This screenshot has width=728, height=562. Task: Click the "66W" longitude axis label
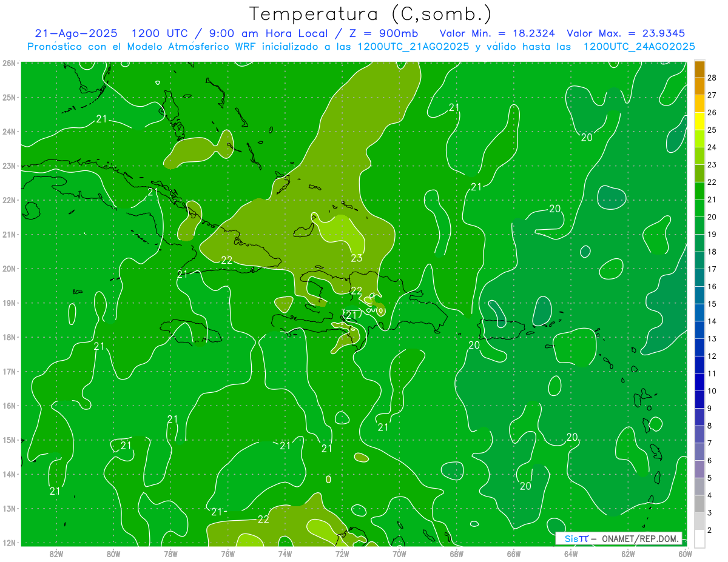[x=514, y=554]
